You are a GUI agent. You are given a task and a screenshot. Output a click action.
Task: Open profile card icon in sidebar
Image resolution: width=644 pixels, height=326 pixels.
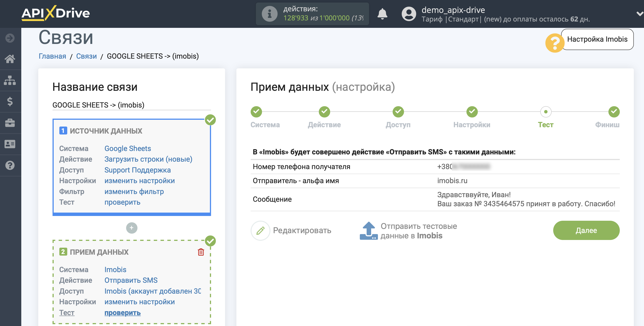[10, 144]
